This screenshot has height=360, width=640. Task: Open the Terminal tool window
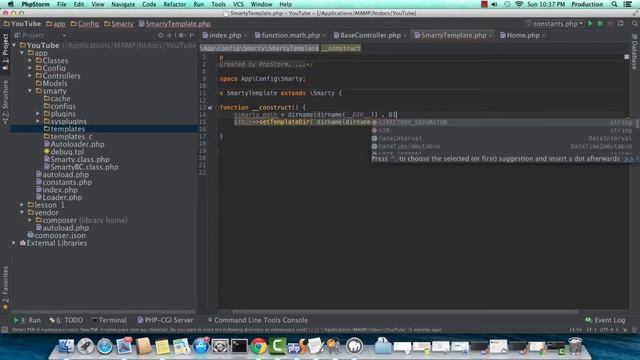(109, 320)
